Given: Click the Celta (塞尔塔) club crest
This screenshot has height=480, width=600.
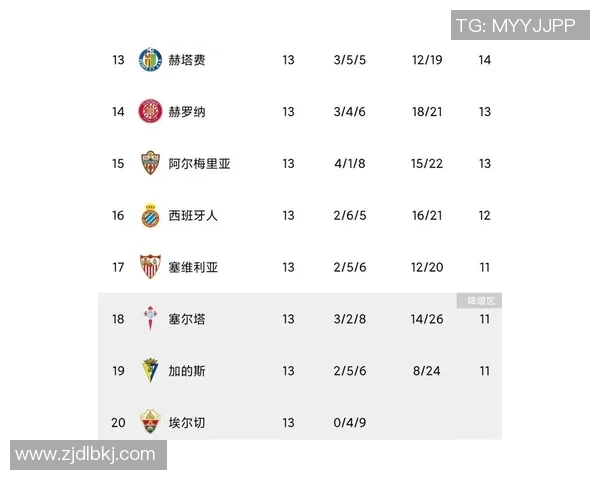Looking at the screenshot, I should click(150, 319).
